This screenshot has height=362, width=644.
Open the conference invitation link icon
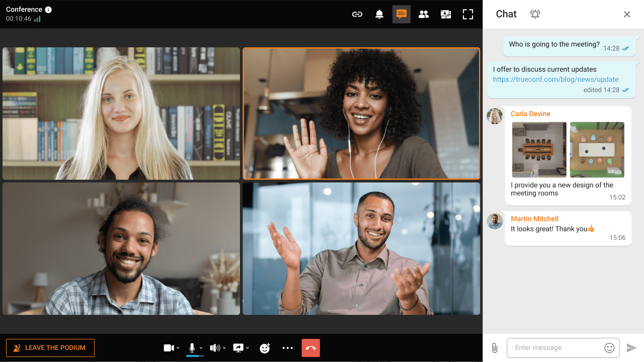point(357,14)
